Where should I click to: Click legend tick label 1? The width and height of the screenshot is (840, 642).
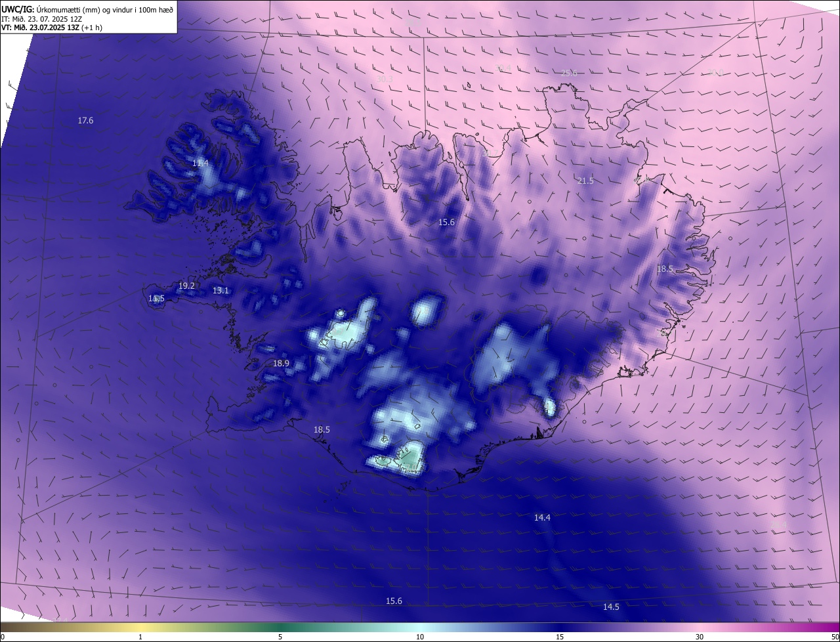pos(140,637)
